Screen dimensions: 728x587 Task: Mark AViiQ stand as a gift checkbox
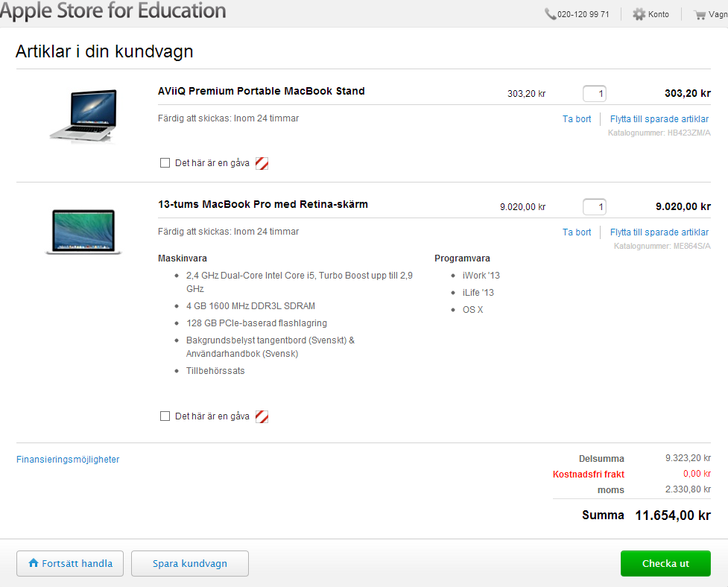(x=165, y=163)
